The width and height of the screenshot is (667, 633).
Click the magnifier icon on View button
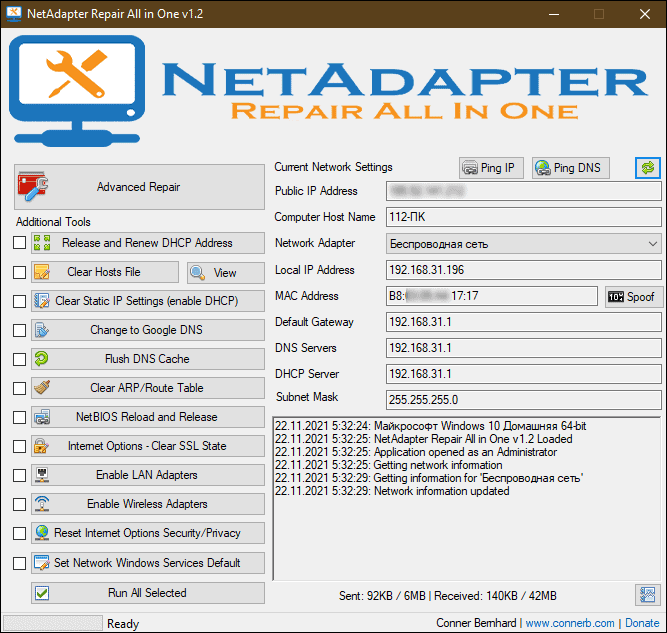click(198, 273)
